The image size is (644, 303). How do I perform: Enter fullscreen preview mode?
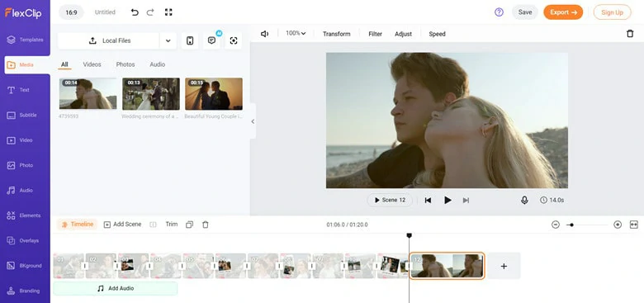click(168, 12)
